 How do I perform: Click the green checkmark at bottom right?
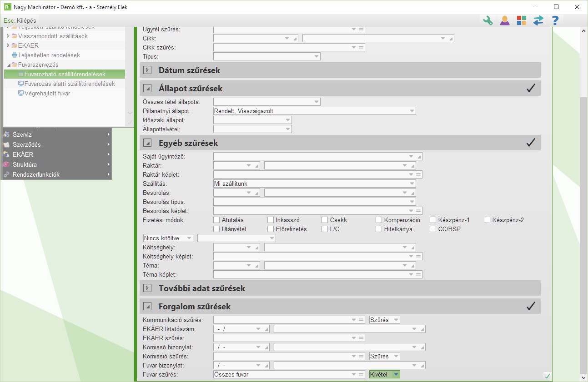[x=548, y=376]
